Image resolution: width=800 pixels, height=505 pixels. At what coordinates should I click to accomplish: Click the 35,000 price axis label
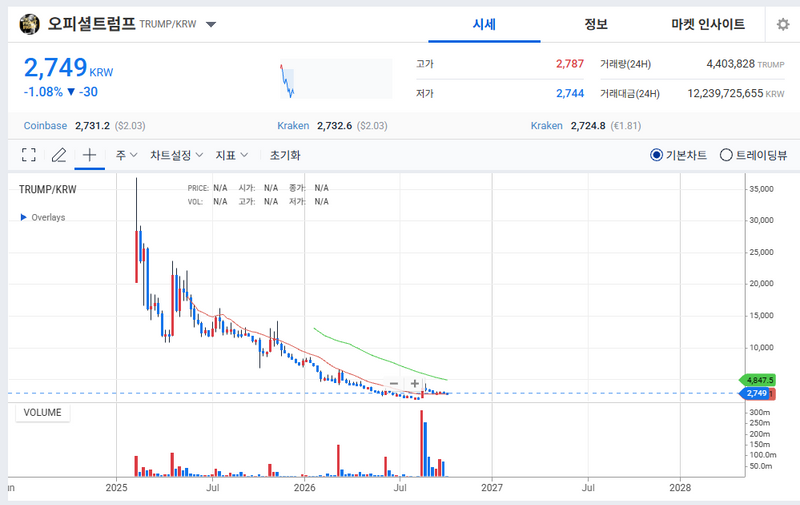click(761, 189)
